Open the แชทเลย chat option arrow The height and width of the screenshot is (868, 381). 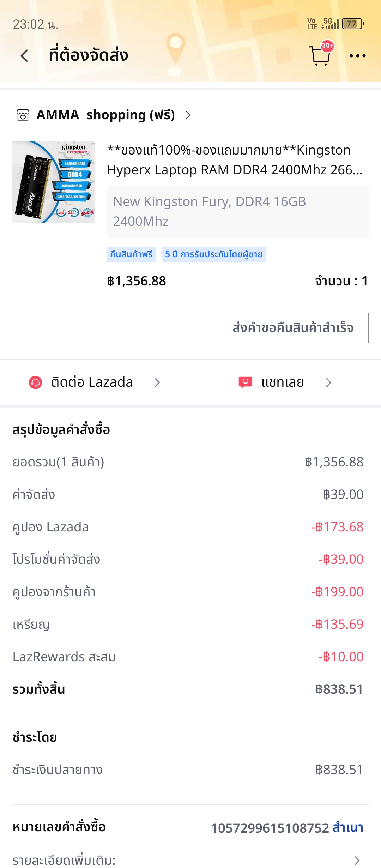328,382
